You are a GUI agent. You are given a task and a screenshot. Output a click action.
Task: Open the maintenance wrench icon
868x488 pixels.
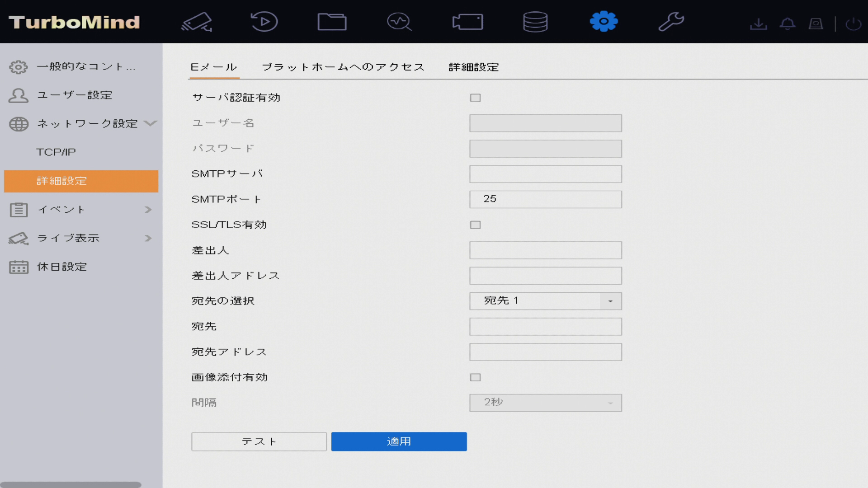671,22
